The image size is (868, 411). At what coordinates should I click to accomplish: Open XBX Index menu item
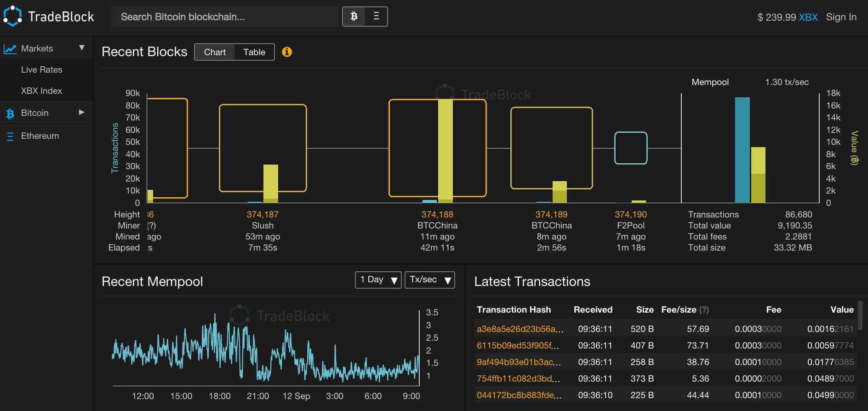(41, 91)
